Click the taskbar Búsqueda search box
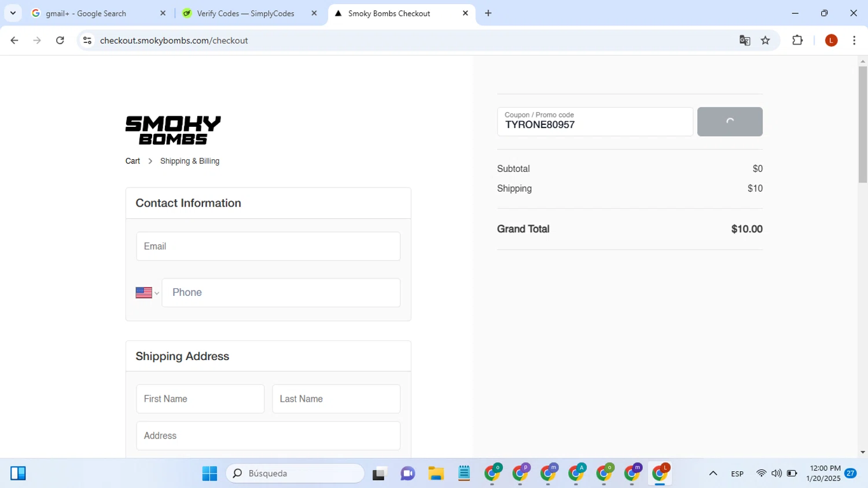The width and height of the screenshot is (868, 488). coord(295,474)
